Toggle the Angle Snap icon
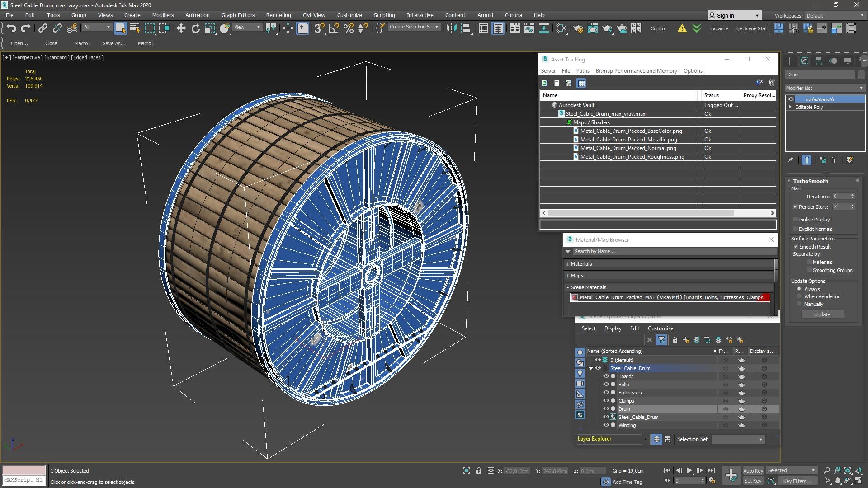The width and height of the screenshot is (868, 488). 334,28
